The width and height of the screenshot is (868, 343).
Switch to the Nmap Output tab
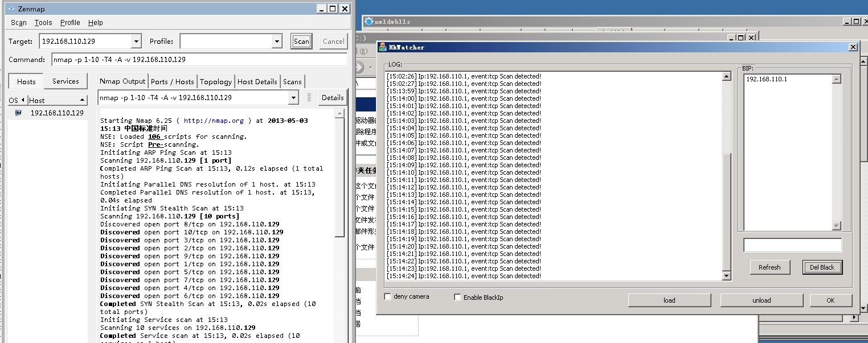tap(123, 81)
